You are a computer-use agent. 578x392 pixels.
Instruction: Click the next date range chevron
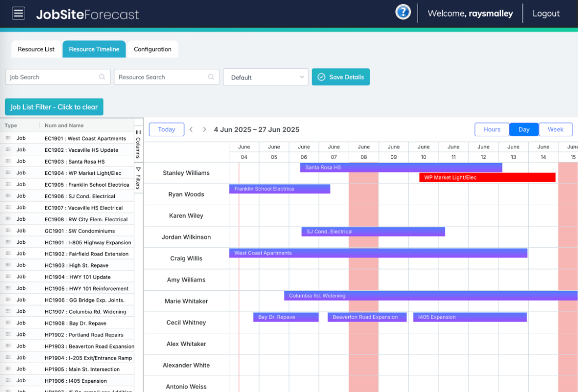click(x=204, y=129)
